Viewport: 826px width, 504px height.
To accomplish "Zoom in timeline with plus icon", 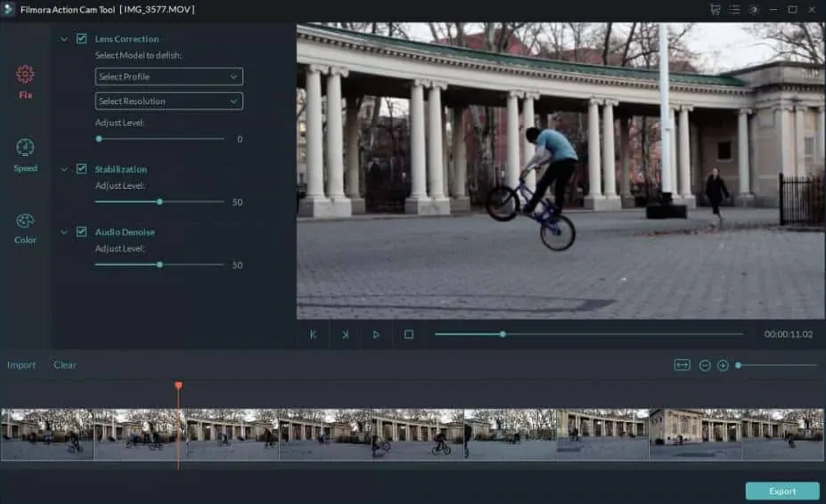I will (x=723, y=365).
